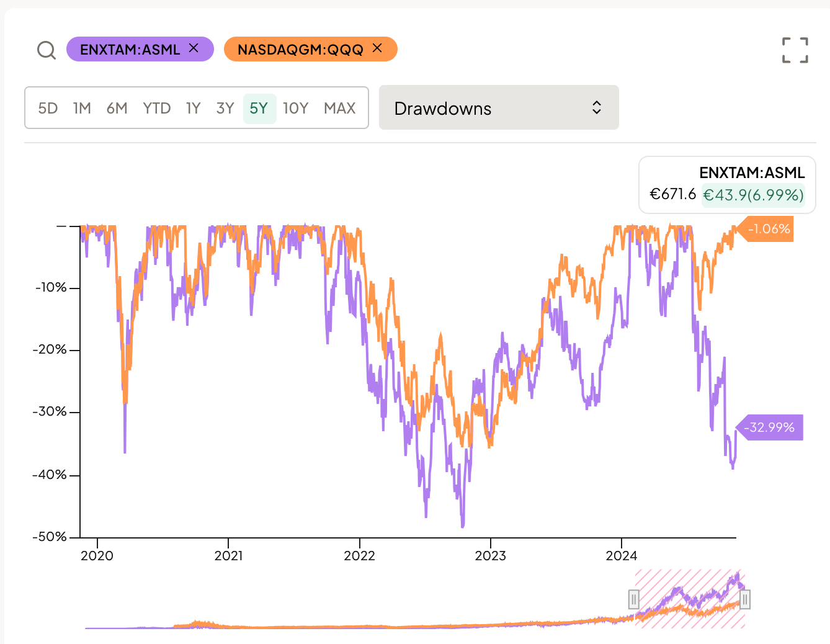Click the -50% y-axis label
830x644 pixels.
click(50, 537)
